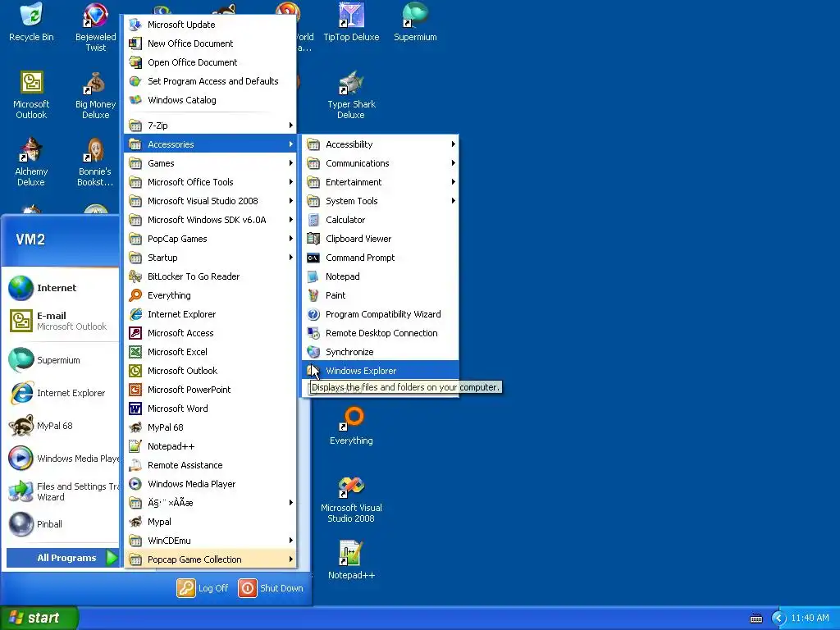This screenshot has width=840, height=630.
Task: Open Bonnie's Bookstore desktop shortcut
Action: coord(95,162)
